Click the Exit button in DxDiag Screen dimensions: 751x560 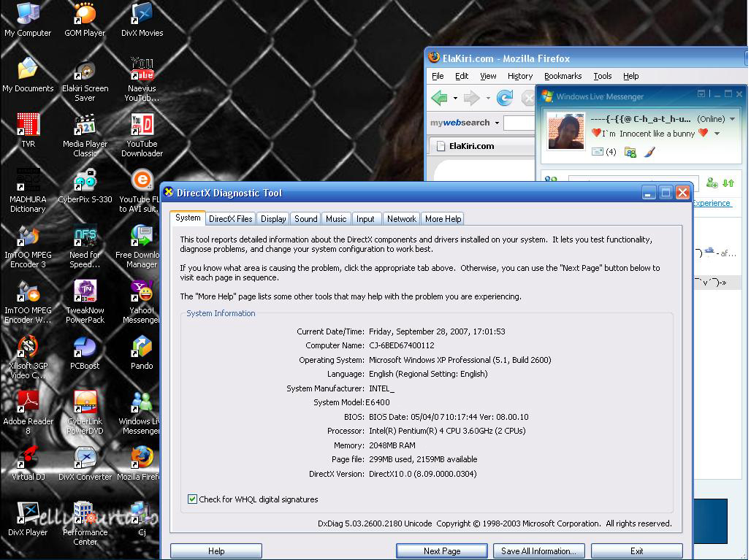coord(636,551)
